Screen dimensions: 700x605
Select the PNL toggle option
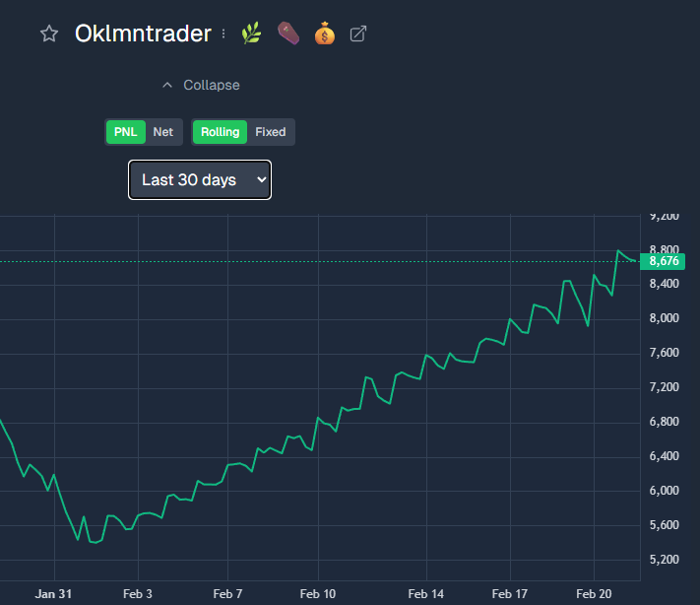click(x=125, y=132)
